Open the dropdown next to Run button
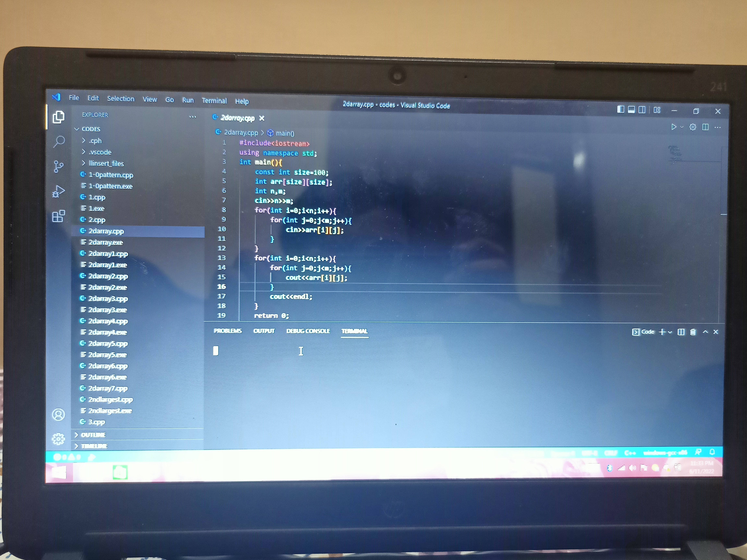Screen dimensions: 747x560 [682, 127]
